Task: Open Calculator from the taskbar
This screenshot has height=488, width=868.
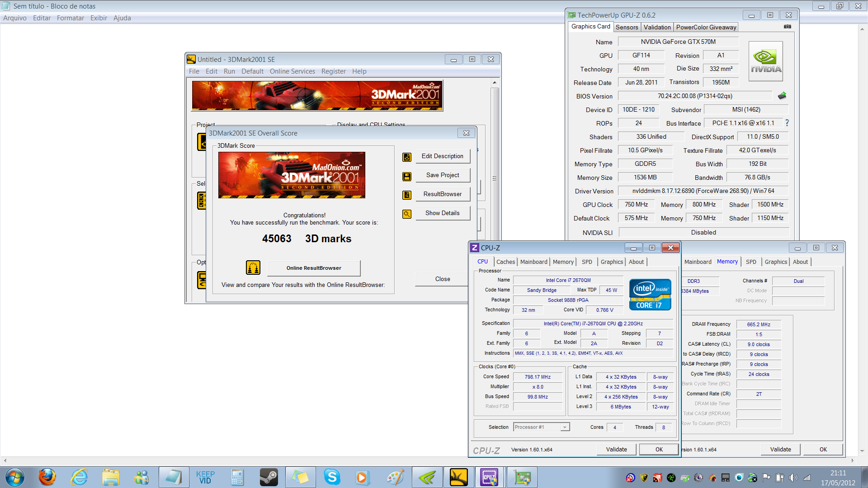Action: coord(237,477)
